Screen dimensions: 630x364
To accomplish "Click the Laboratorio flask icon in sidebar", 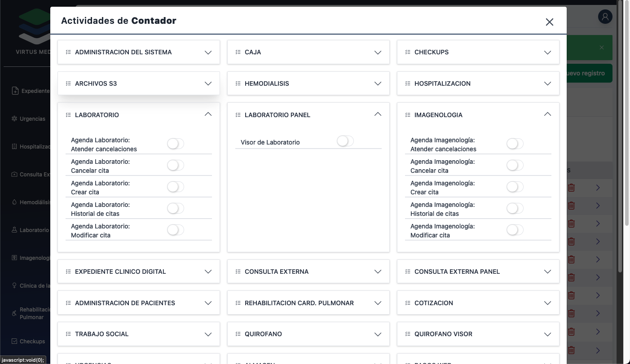I will tap(14, 230).
